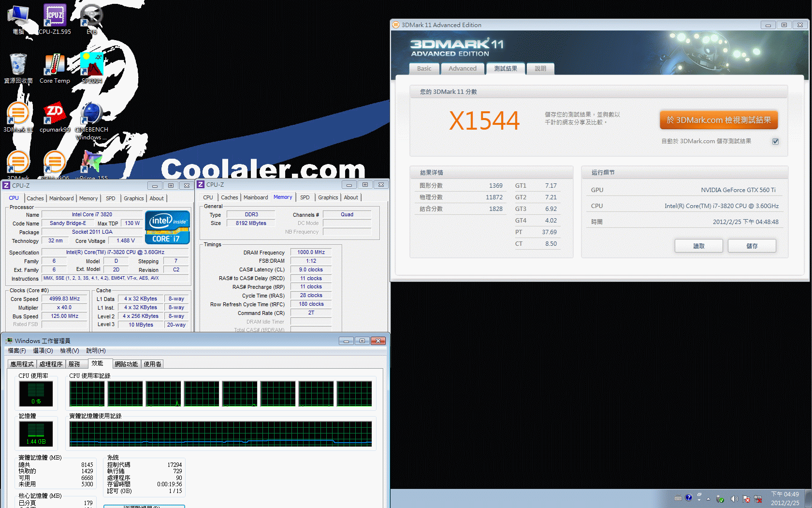Select Caches tab in left CPU-Z window

coord(35,198)
